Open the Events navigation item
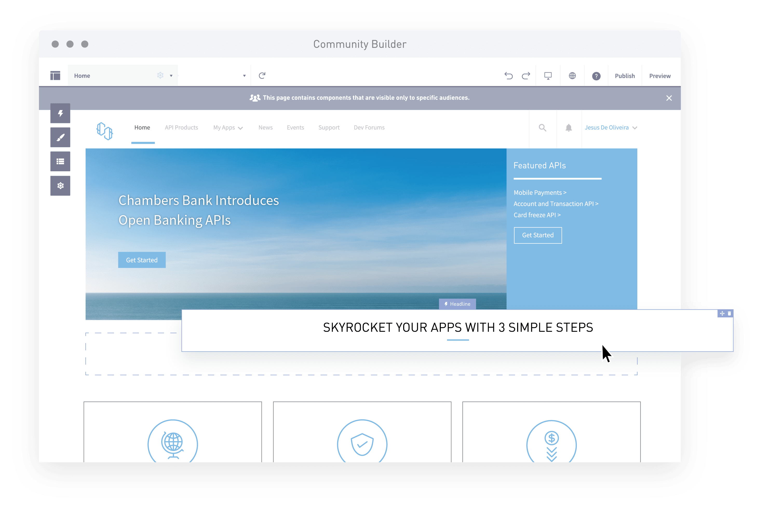Image resolution: width=757 pixels, height=532 pixels. click(295, 128)
